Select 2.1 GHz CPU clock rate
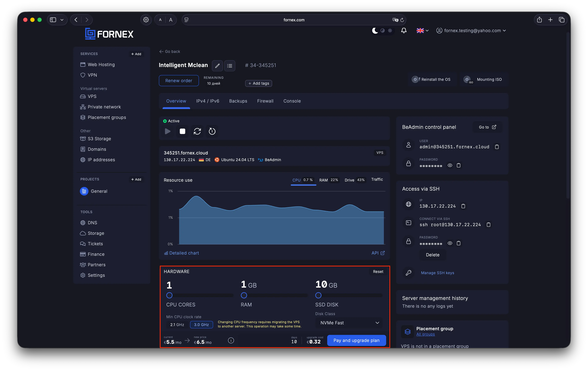 pyautogui.click(x=177, y=325)
